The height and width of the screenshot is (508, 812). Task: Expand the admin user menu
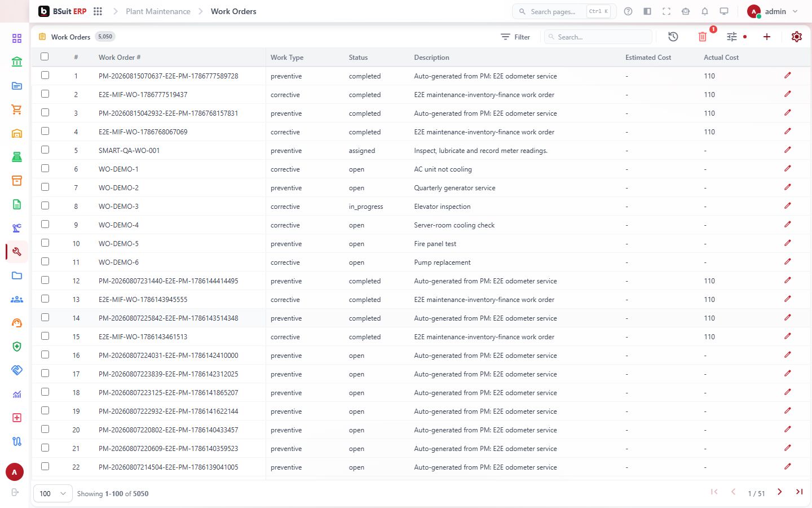[773, 11]
